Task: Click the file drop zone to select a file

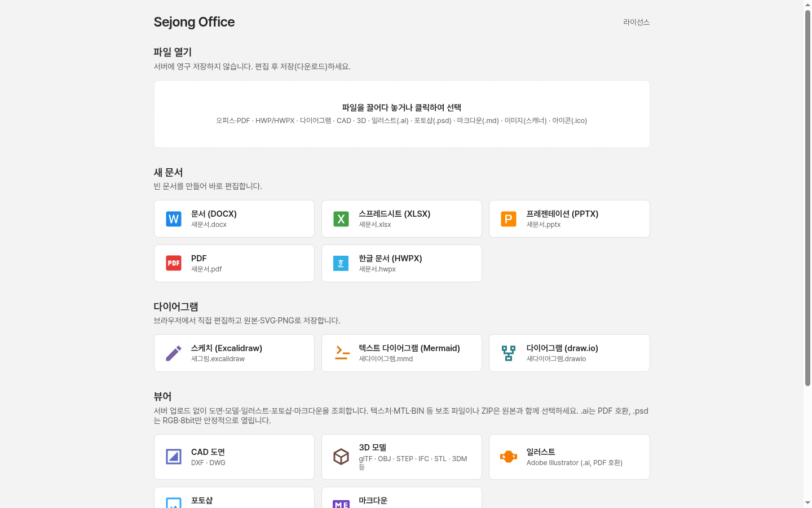Action: (401, 114)
